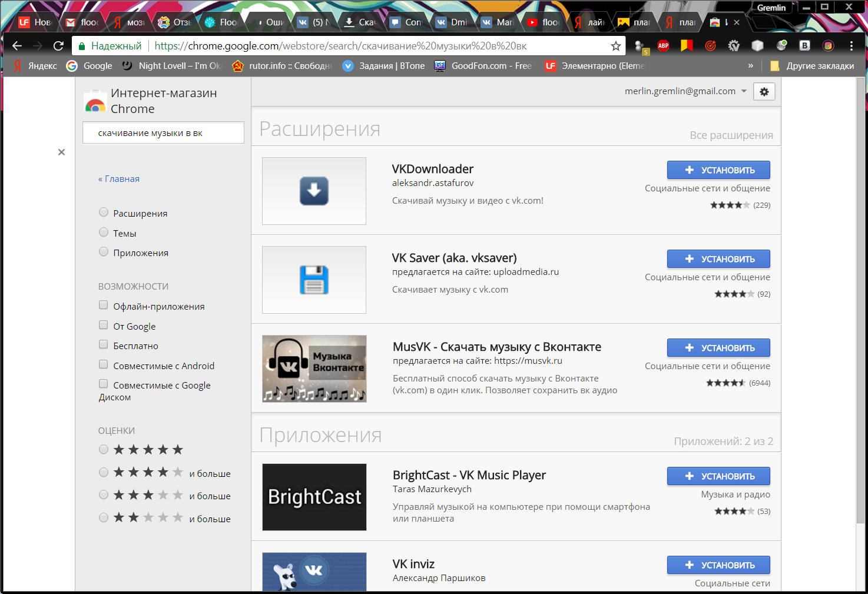Switch to the Отзы tab

pos(175,22)
